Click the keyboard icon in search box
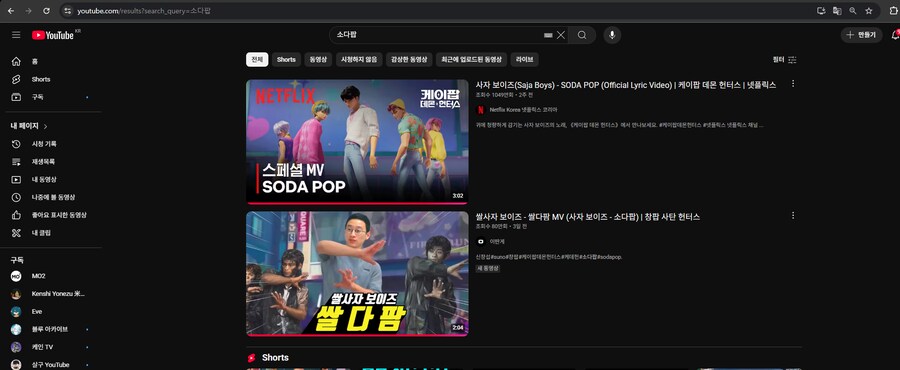 pos(548,35)
